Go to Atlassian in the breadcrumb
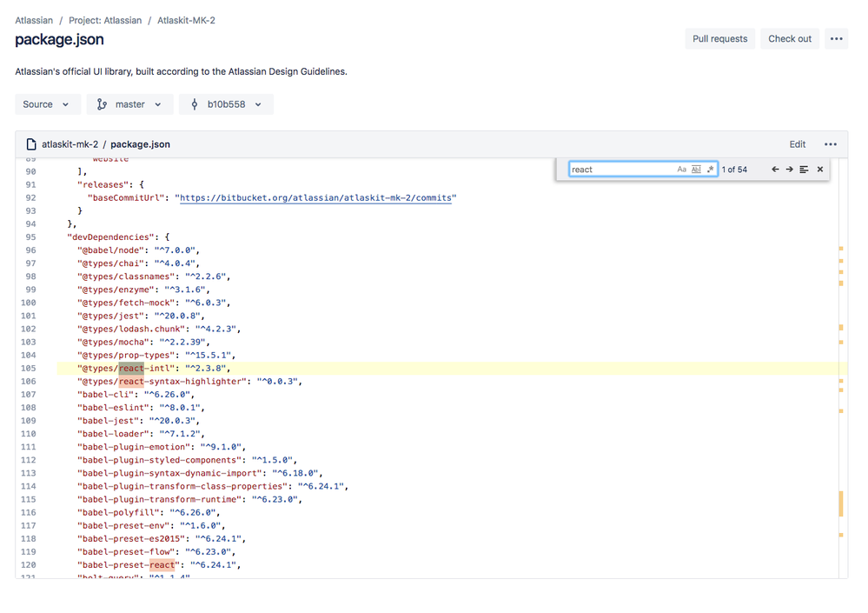 click(34, 21)
